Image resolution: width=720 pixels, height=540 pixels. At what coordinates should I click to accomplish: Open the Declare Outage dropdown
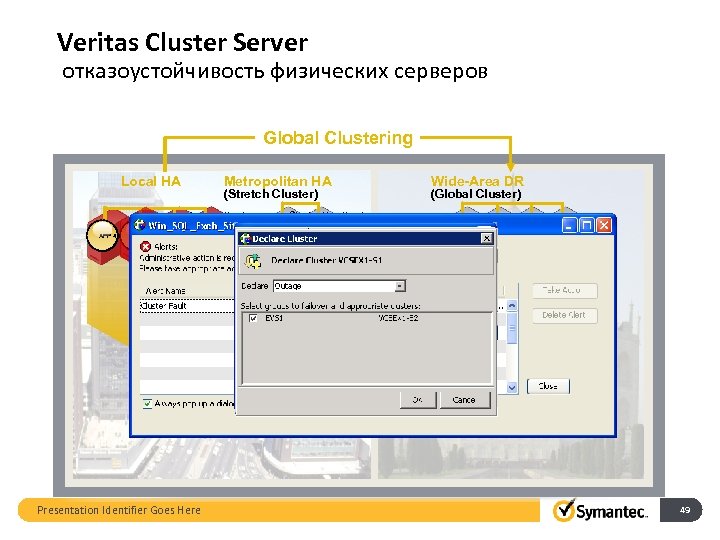[x=399, y=286]
